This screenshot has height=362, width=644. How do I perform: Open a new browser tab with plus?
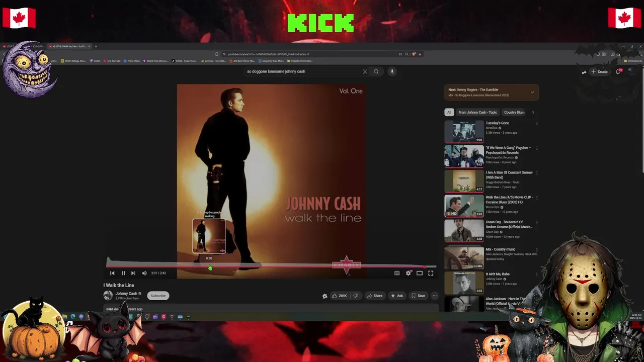pos(96,46)
